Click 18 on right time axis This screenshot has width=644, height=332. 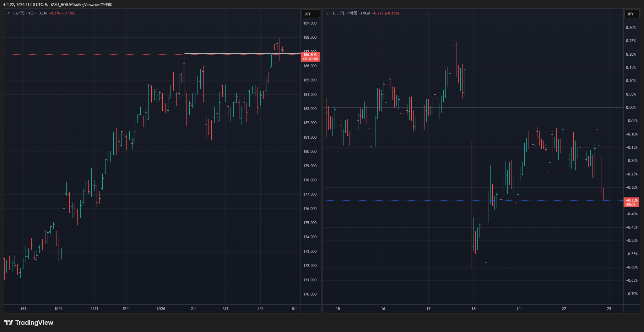click(474, 309)
